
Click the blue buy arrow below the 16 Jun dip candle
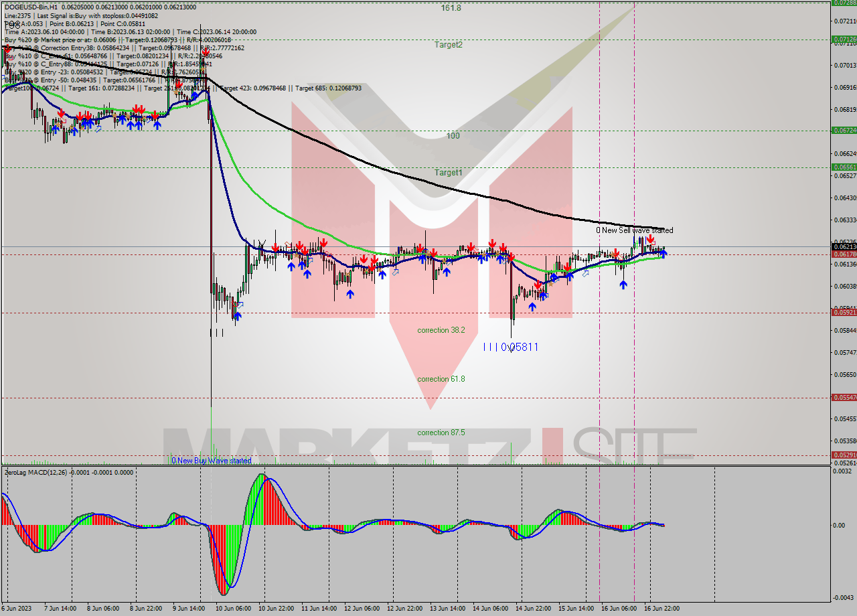coord(623,285)
